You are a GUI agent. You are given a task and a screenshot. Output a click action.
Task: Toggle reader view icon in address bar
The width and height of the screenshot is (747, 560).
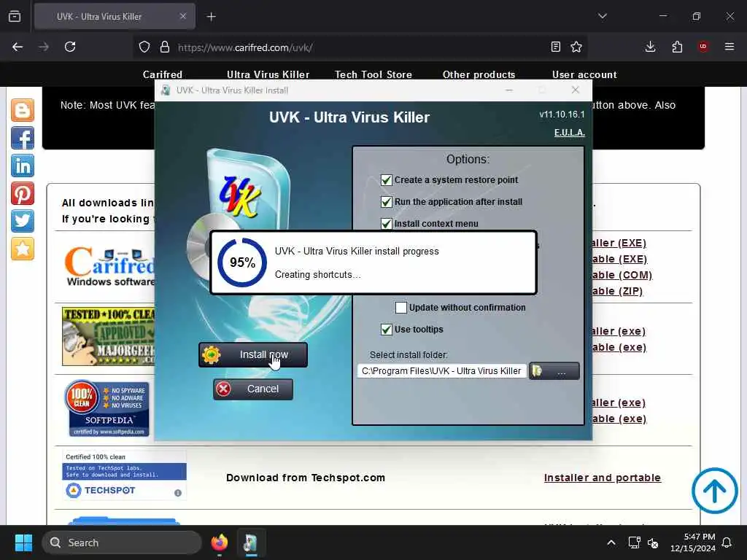(555, 47)
